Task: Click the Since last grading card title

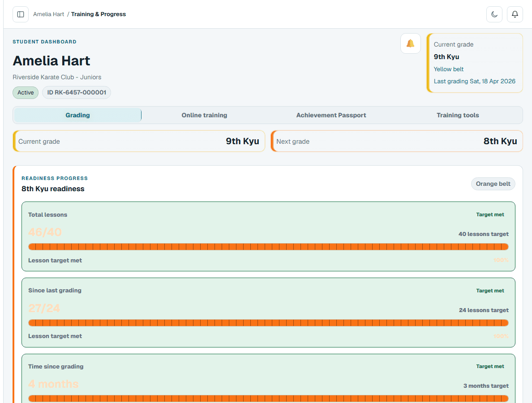Action: click(x=55, y=290)
